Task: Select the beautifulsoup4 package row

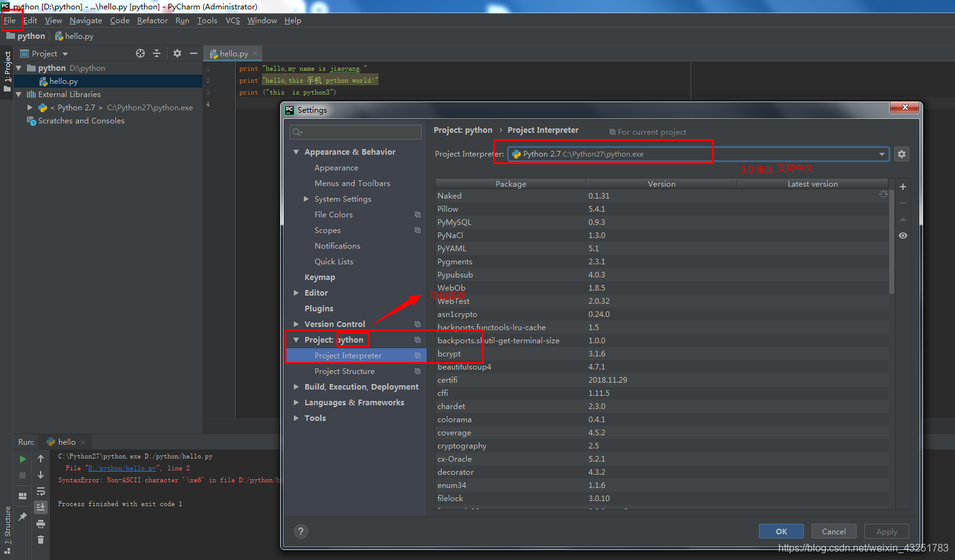Action: tap(662, 367)
